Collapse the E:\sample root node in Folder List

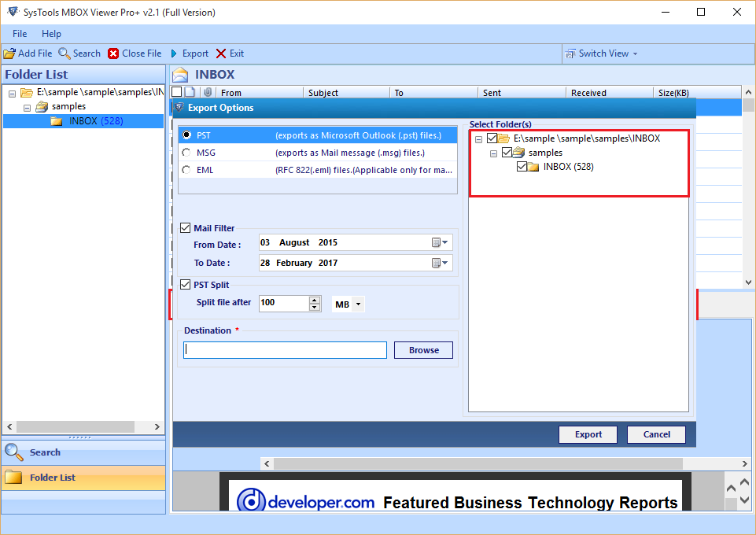(x=12, y=94)
